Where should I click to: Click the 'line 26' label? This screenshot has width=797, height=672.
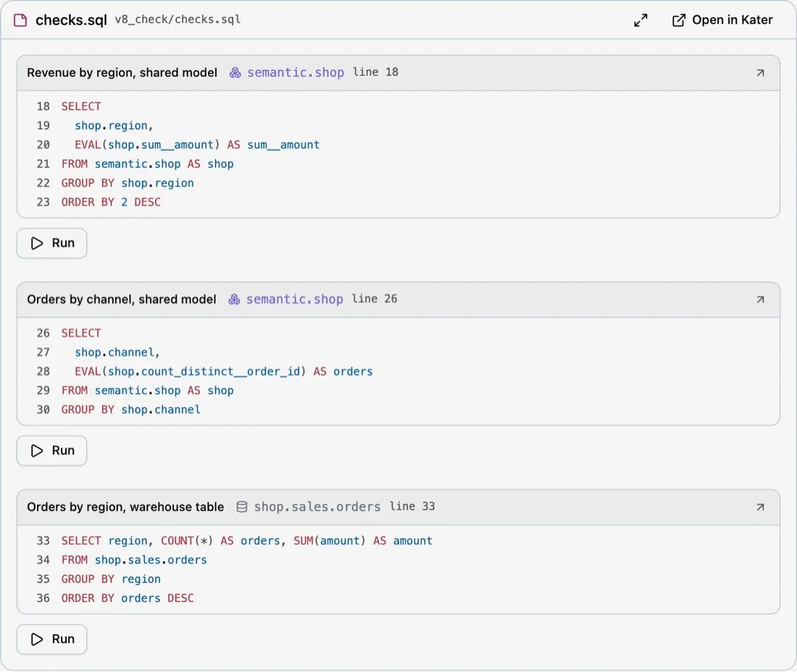375,298
